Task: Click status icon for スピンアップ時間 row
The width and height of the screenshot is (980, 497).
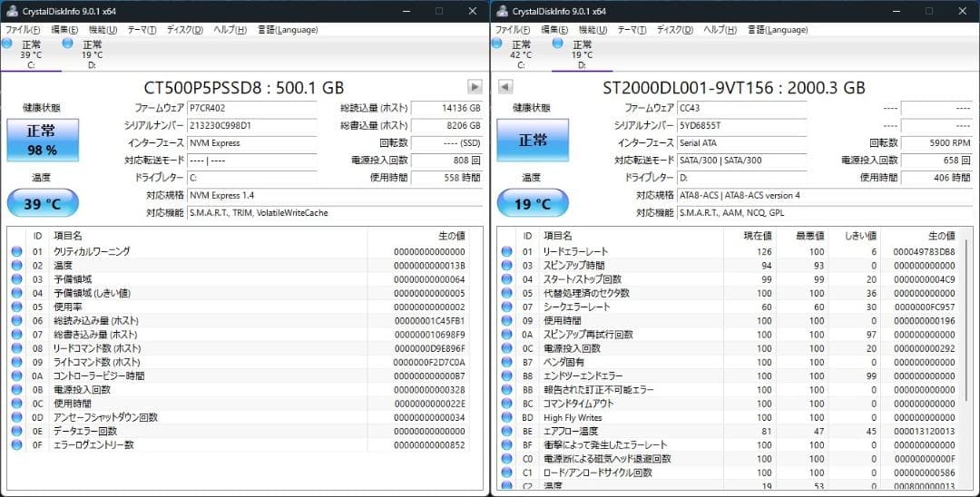Action: pyautogui.click(x=507, y=266)
